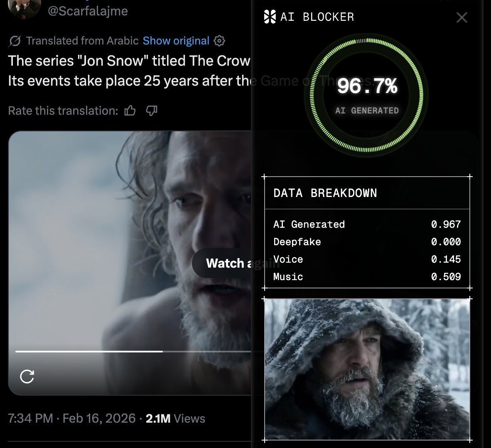Toggle the AI Generated detection row
The width and height of the screenshot is (491, 448).
367,224
